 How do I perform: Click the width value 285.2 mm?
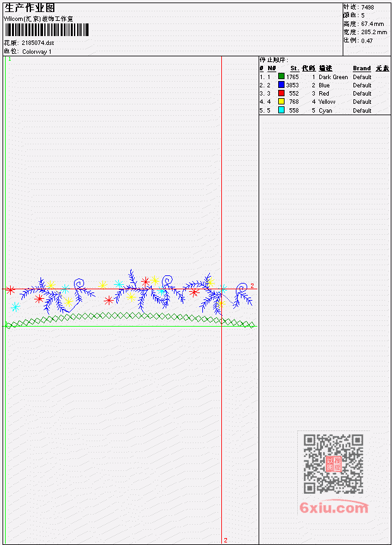point(374,32)
